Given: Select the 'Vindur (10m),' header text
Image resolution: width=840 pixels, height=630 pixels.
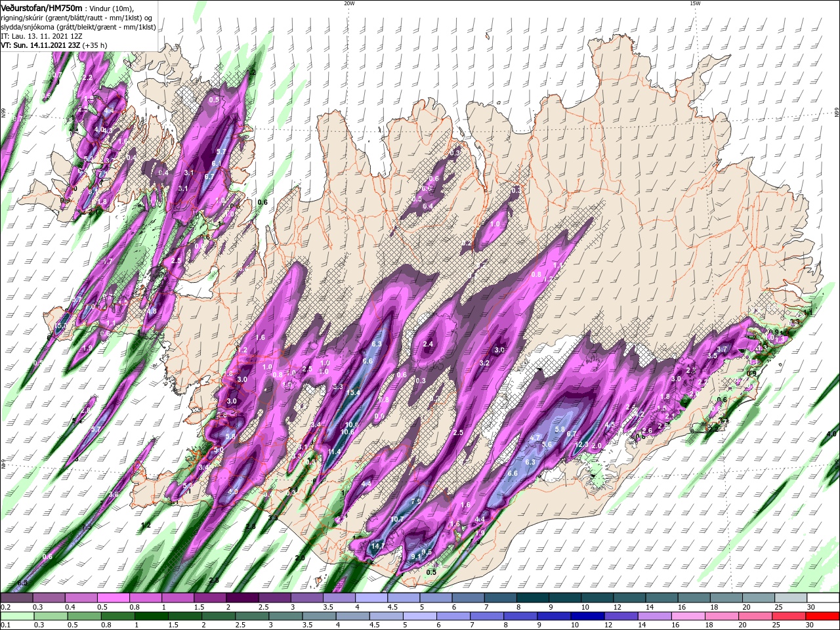Looking at the screenshot, I should pos(112,8).
